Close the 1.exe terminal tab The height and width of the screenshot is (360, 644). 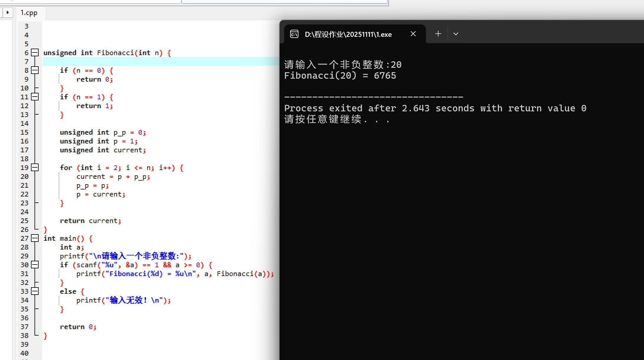[413, 34]
